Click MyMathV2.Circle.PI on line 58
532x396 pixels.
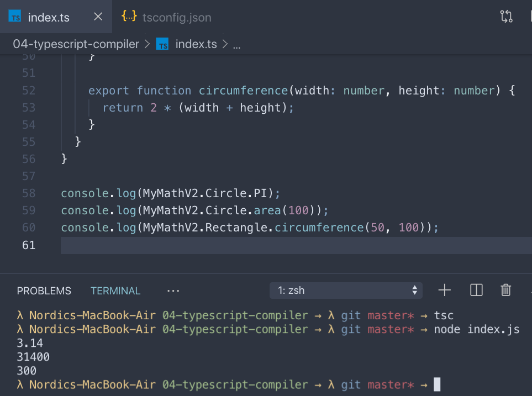pos(205,193)
